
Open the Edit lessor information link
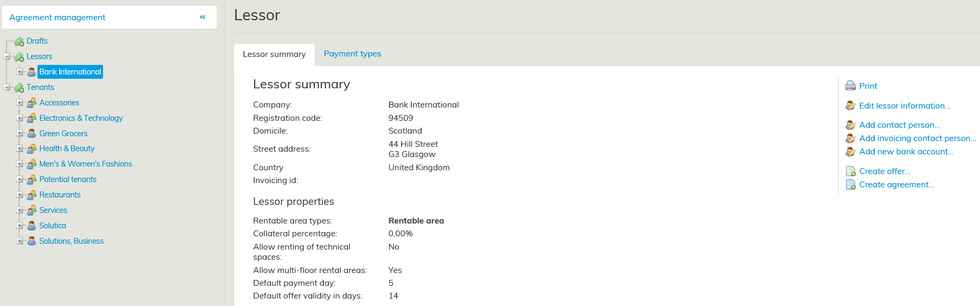click(x=904, y=105)
